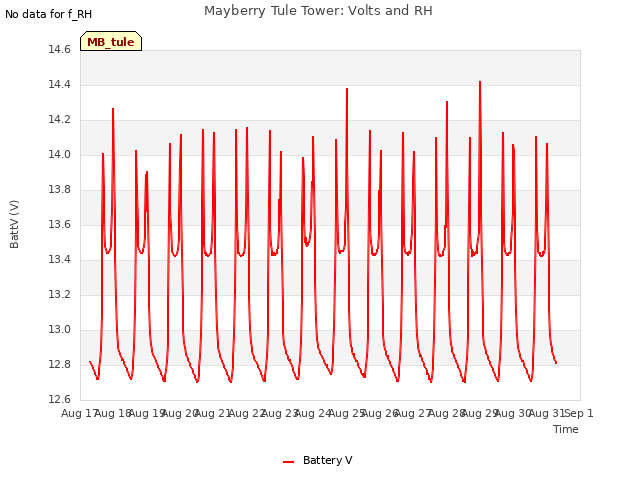Click the Aug 30 x-axis date label
The height and width of the screenshot is (480, 640).
click(x=512, y=413)
